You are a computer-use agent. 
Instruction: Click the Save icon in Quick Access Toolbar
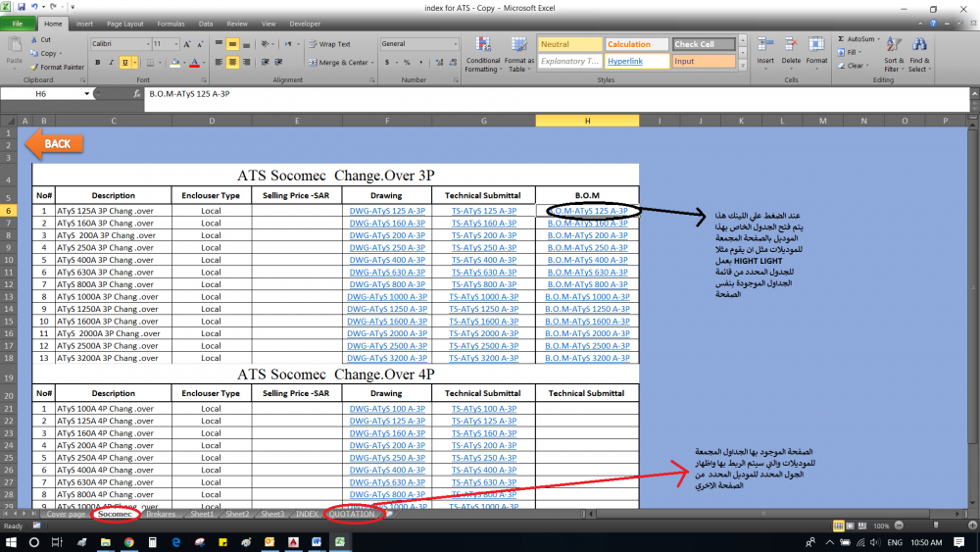coord(22,7)
